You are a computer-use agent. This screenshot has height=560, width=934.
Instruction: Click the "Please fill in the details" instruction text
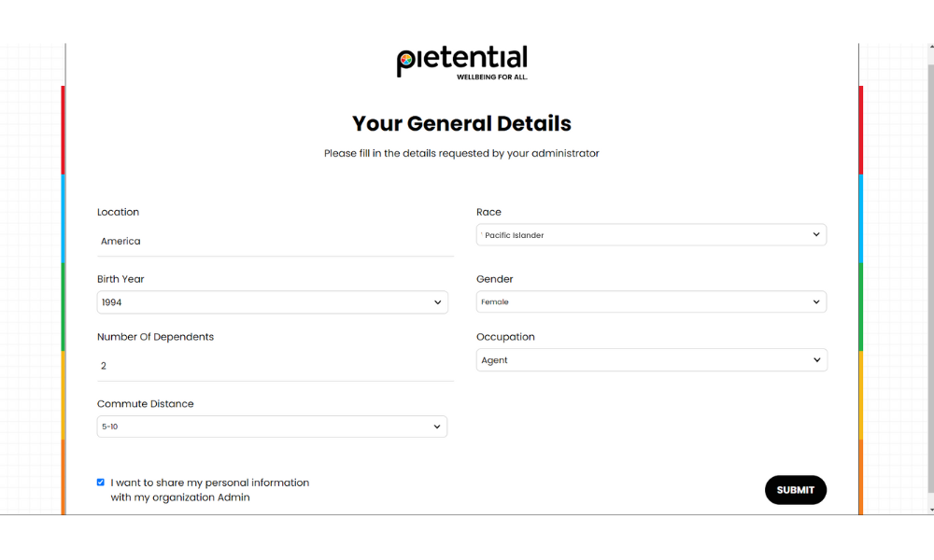461,153
